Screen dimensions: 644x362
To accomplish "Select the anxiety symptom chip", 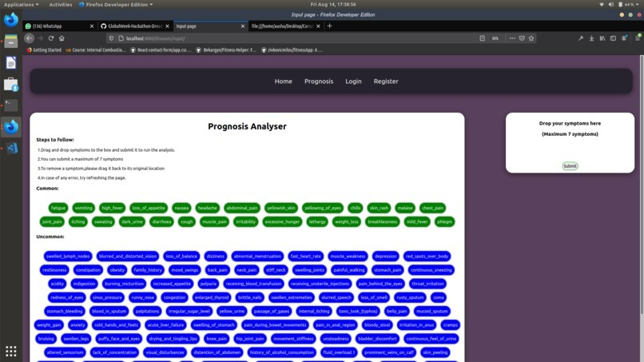I will pos(78,324).
